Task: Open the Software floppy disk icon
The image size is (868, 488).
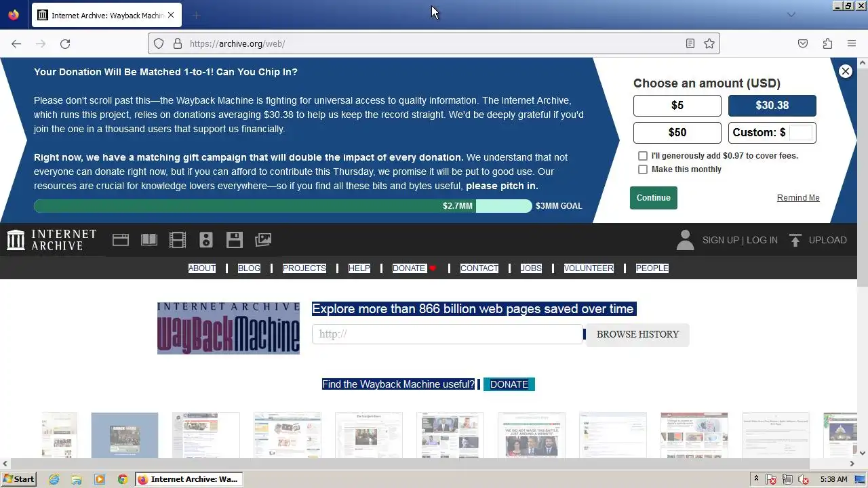Action: [x=235, y=240]
